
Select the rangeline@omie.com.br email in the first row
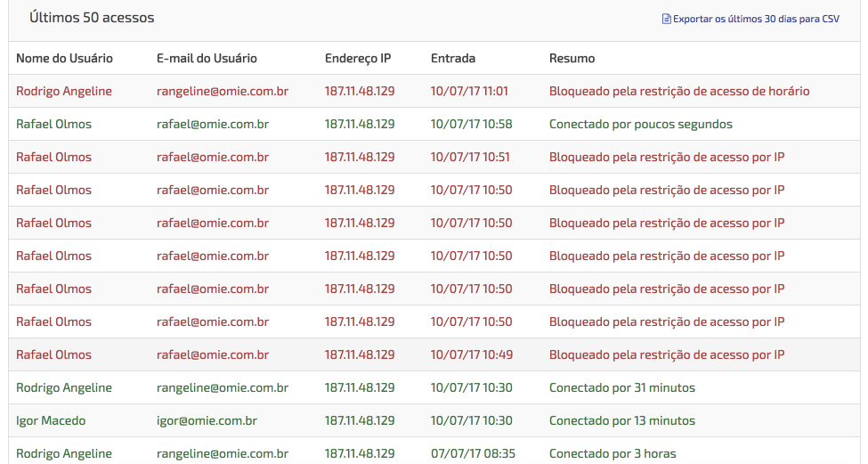pos(223,91)
